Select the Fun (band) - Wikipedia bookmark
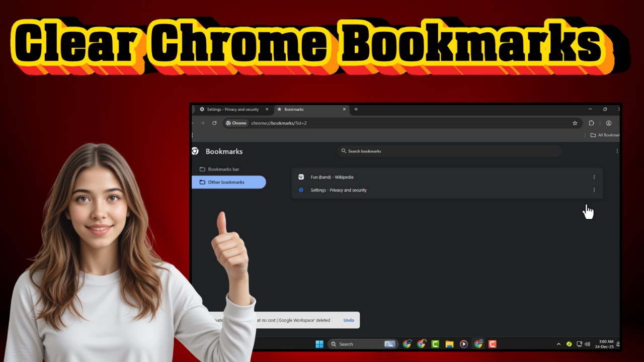Image resolution: width=644 pixels, height=362 pixels. coord(447,177)
